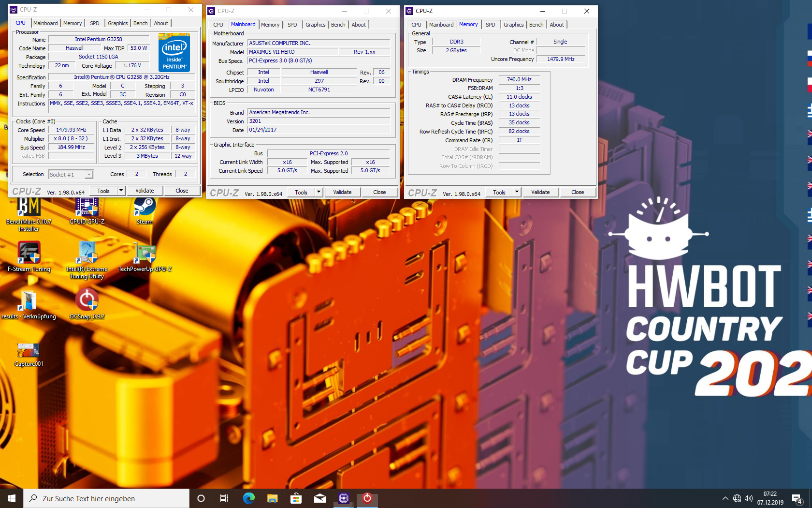
Task: Expand Tools dropdown arrow in CPU window
Action: click(121, 191)
